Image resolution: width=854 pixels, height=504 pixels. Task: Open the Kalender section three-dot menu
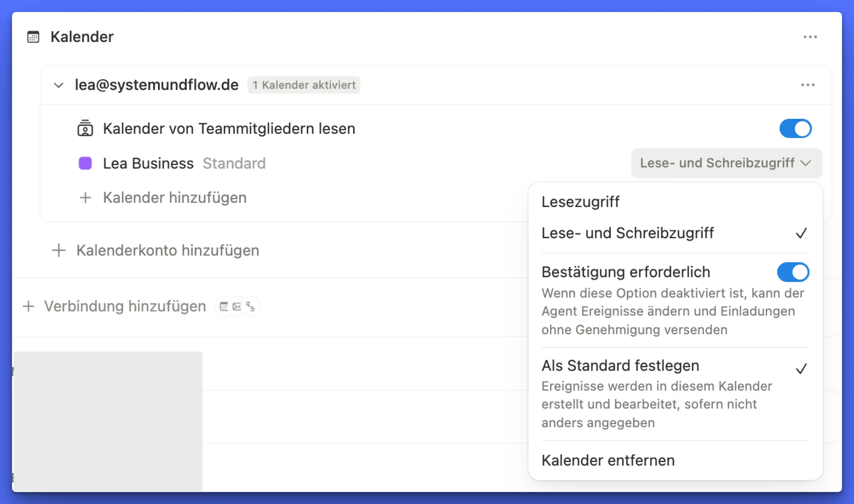click(810, 37)
